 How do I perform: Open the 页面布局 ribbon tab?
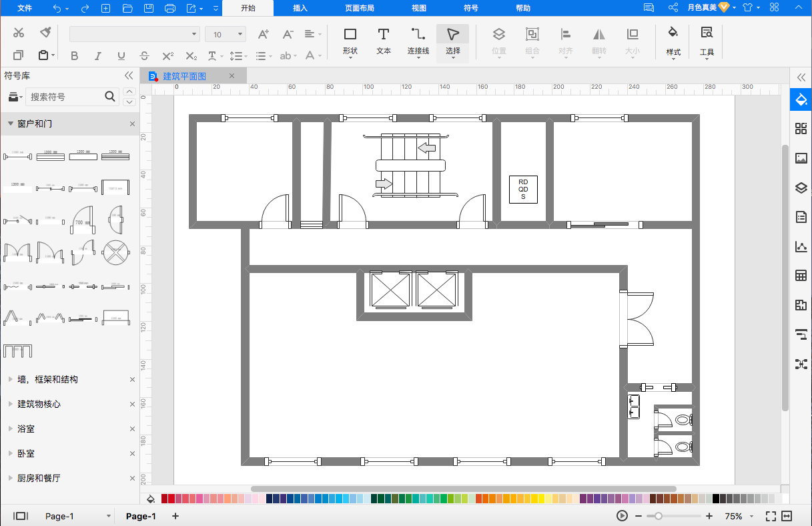359,8
